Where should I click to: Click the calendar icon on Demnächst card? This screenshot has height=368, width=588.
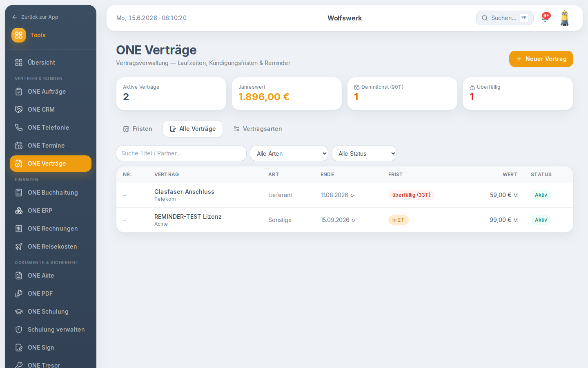point(357,87)
